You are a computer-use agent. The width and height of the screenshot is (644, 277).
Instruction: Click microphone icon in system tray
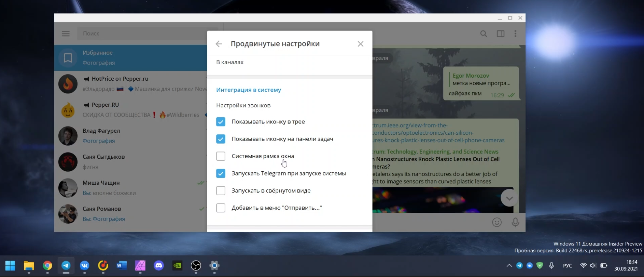pyautogui.click(x=551, y=265)
